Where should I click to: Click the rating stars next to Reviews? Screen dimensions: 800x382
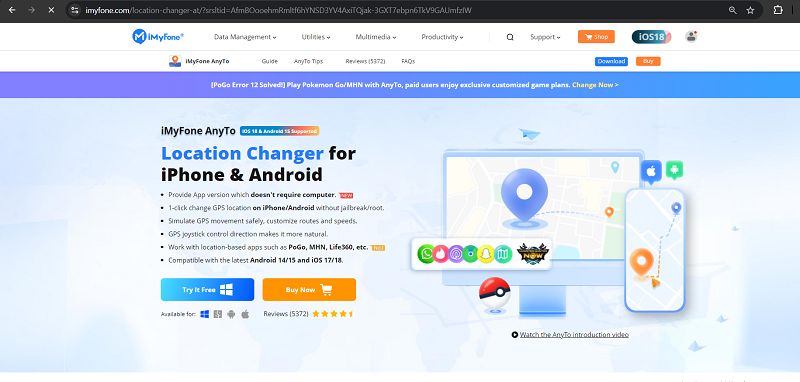click(333, 314)
